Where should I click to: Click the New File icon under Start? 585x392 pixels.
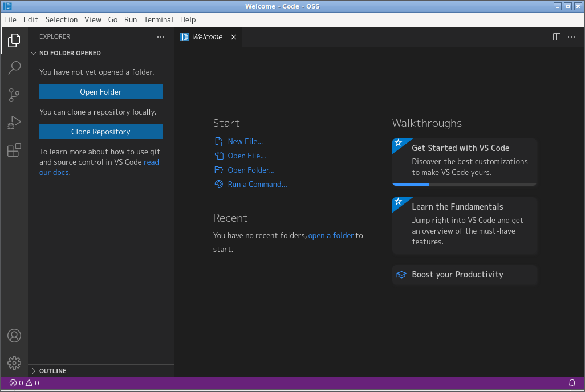point(218,141)
